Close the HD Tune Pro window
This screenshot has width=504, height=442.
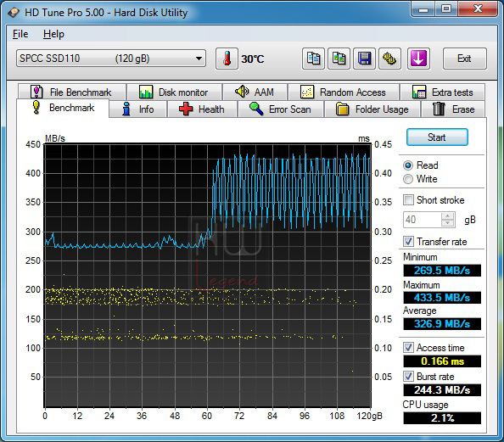click(478, 9)
